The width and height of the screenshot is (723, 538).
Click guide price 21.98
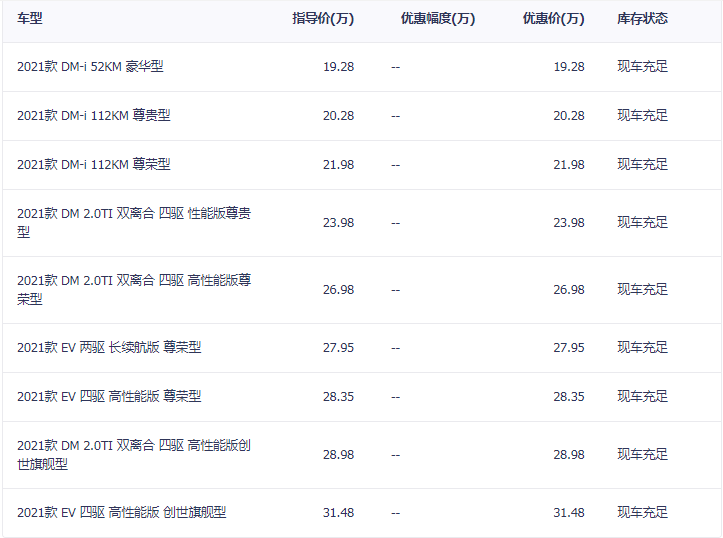(338, 165)
